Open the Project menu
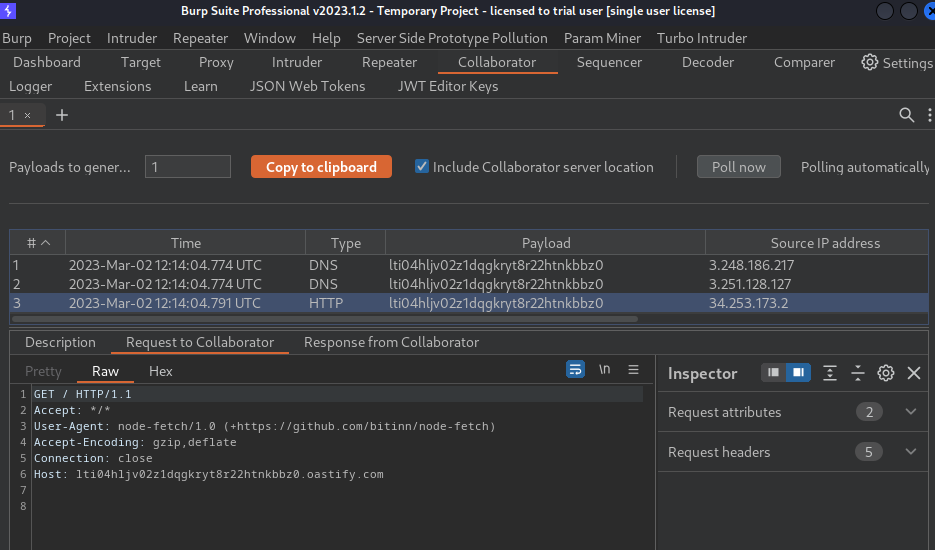Image resolution: width=935 pixels, height=550 pixels. click(69, 38)
